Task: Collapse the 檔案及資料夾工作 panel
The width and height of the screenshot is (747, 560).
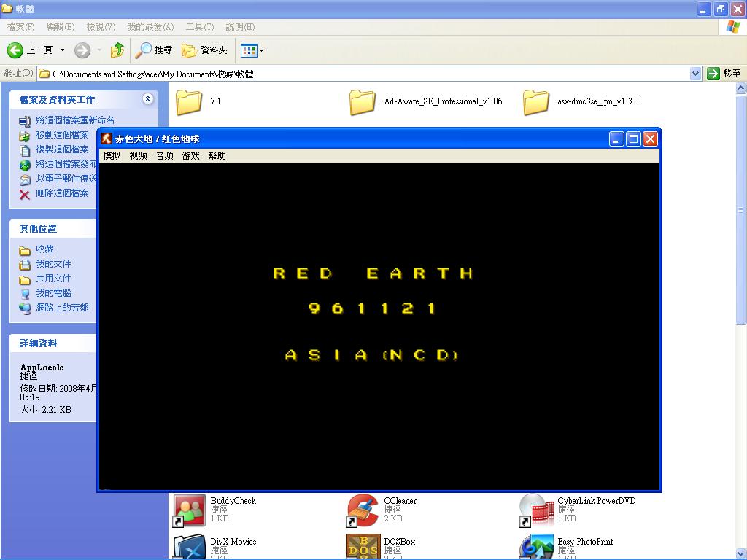Action: pos(148,99)
